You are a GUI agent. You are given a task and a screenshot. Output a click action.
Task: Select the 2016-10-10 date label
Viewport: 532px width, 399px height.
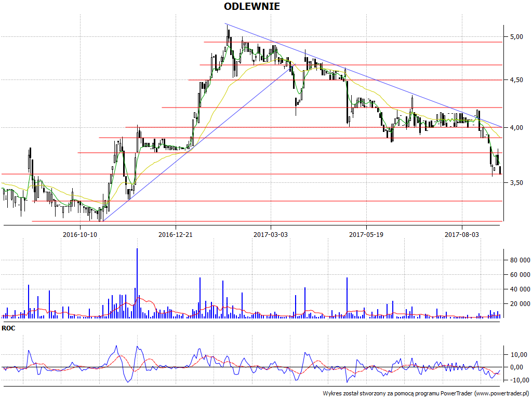80,234
